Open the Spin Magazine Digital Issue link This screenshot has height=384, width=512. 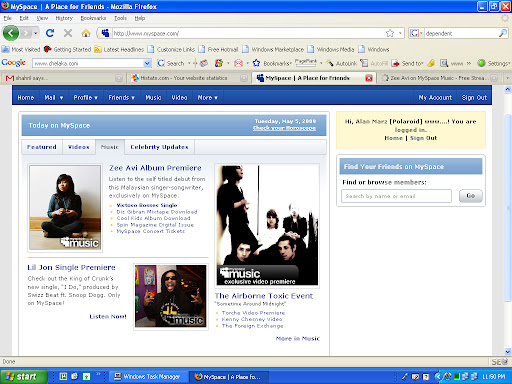[x=155, y=225]
